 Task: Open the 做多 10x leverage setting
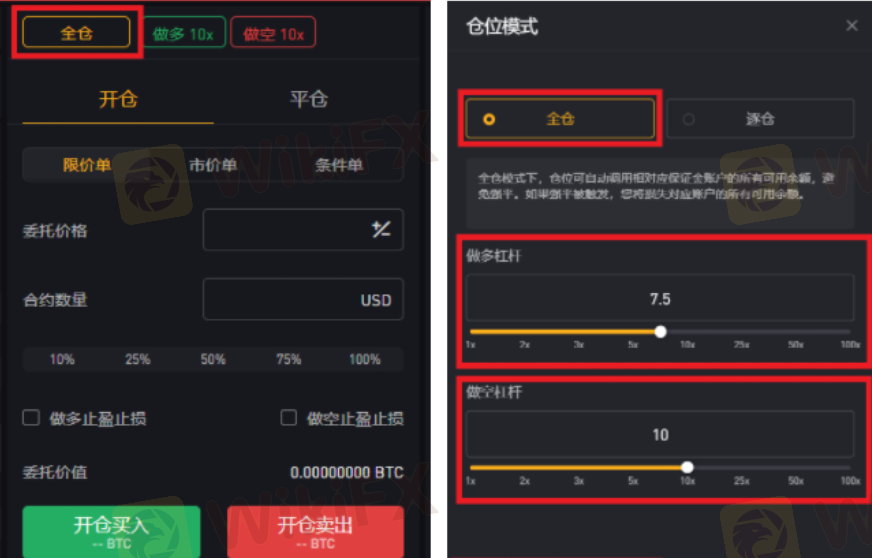184,33
